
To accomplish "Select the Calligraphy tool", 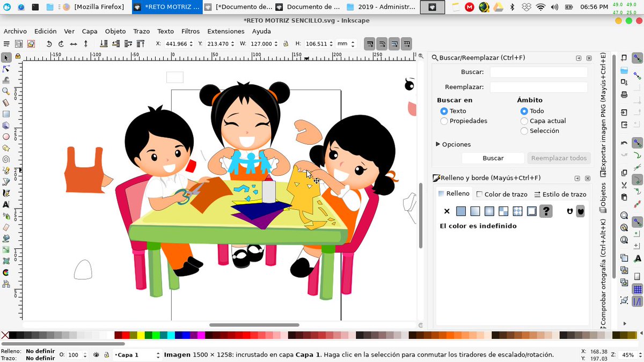I will [x=6, y=193].
